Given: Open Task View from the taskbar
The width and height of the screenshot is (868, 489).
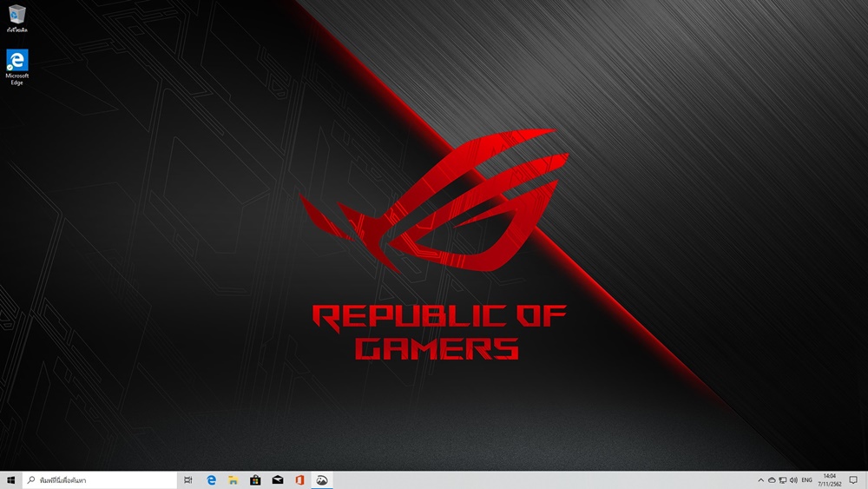Looking at the screenshot, I should pyautogui.click(x=188, y=480).
